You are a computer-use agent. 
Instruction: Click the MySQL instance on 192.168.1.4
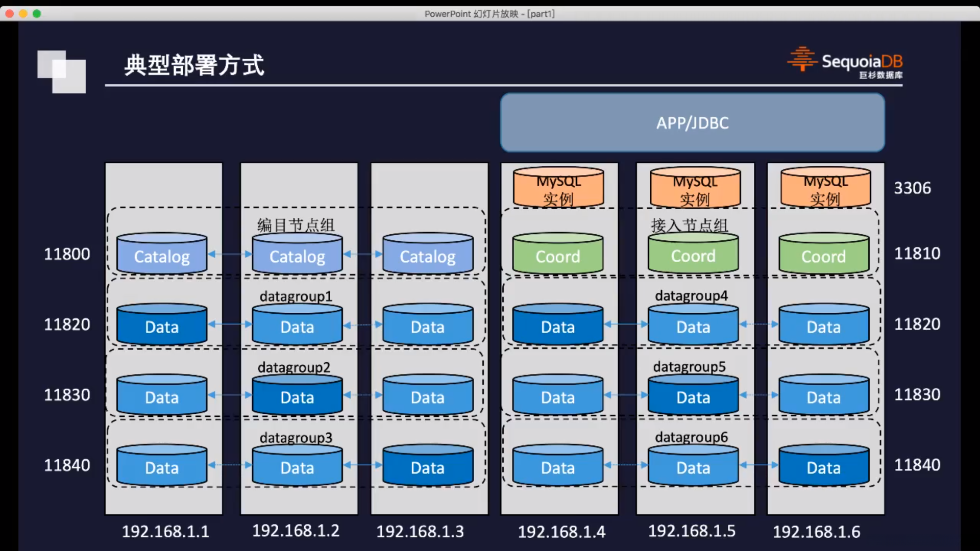pyautogui.click(x=558, y=188)
